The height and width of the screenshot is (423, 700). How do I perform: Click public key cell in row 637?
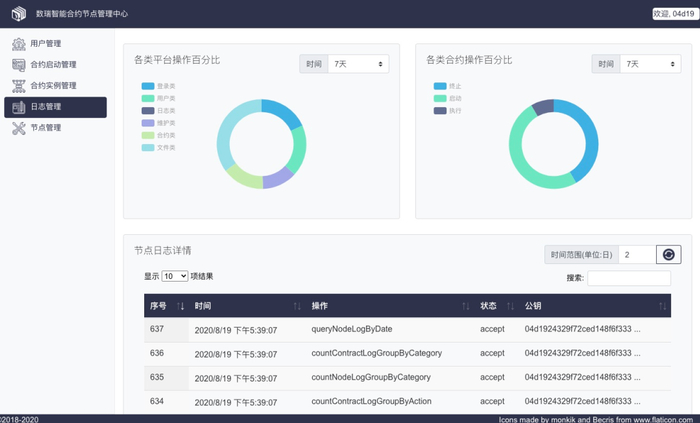pyautogui.click(x=583, y=329)
